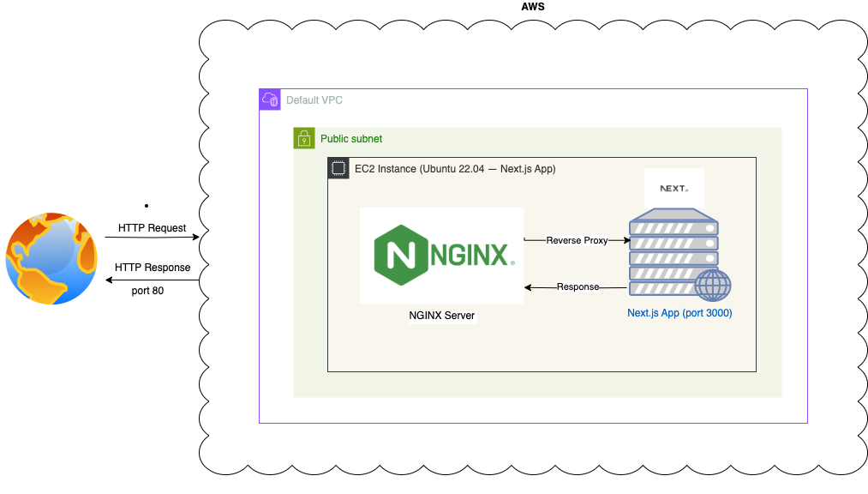Select the HTTP Response label

point(153,267)
